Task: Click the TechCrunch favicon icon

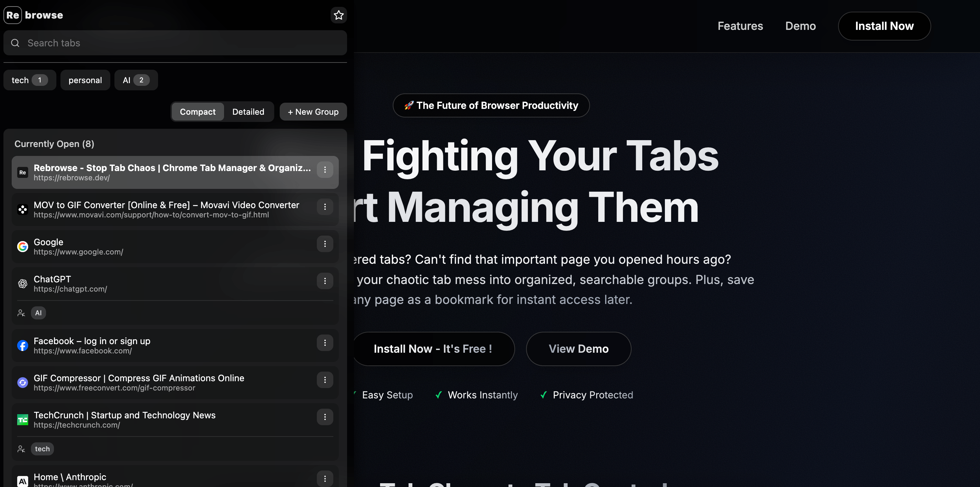Action: [22, 420]
